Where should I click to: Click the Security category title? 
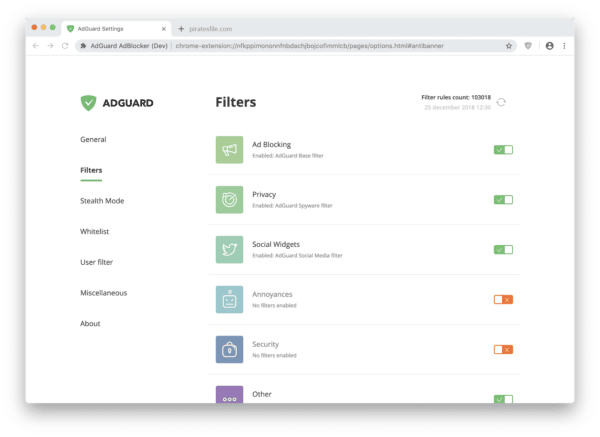point(266,344)
